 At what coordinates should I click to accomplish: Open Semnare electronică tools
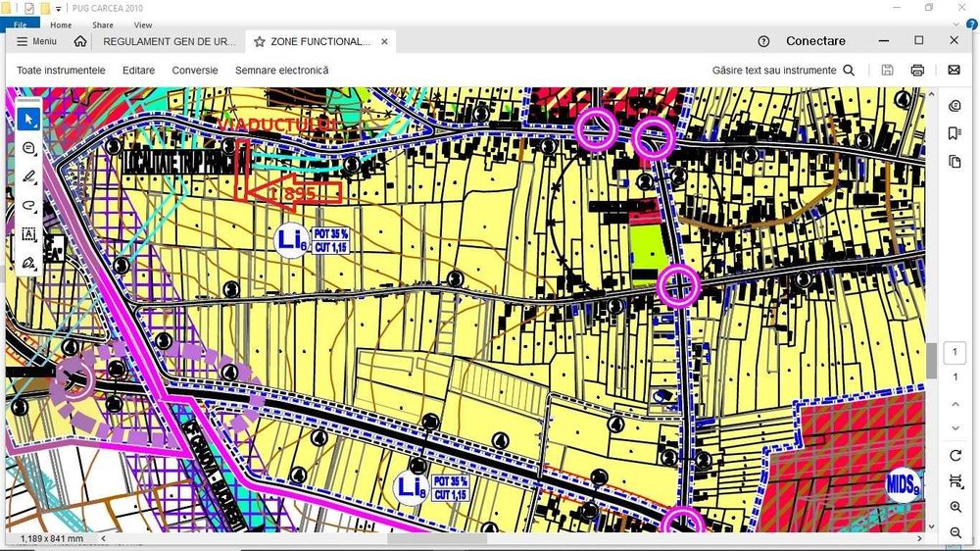click(282, 70)
